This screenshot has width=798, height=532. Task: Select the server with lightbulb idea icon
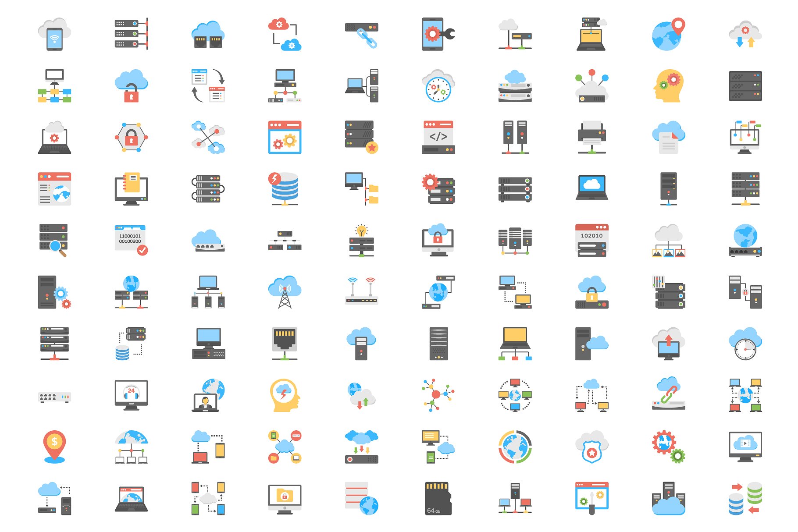point(362,240)
